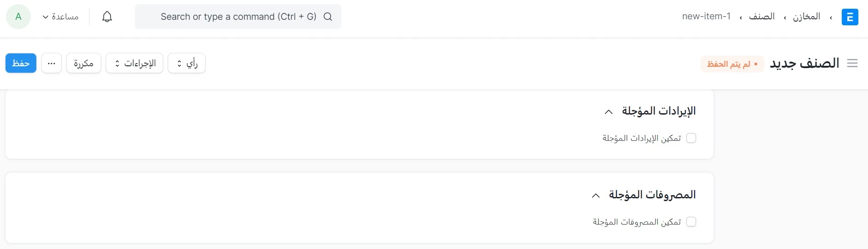This screenshot has height=249, width=868.
Task: Enable the تمكين المصروفات المؤجلة checkbox
Action: coord(691,222)
